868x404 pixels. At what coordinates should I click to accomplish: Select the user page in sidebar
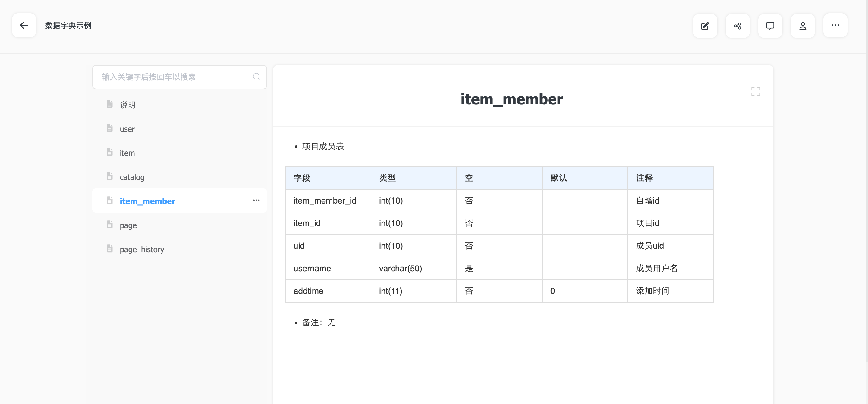pyautogui.click(x=127, y=129)
